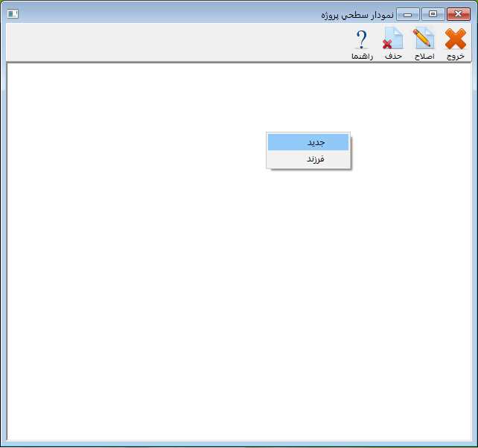Click the خروج text label in toolbar
This screenshot has height=448, width=478.
[455, 57]
